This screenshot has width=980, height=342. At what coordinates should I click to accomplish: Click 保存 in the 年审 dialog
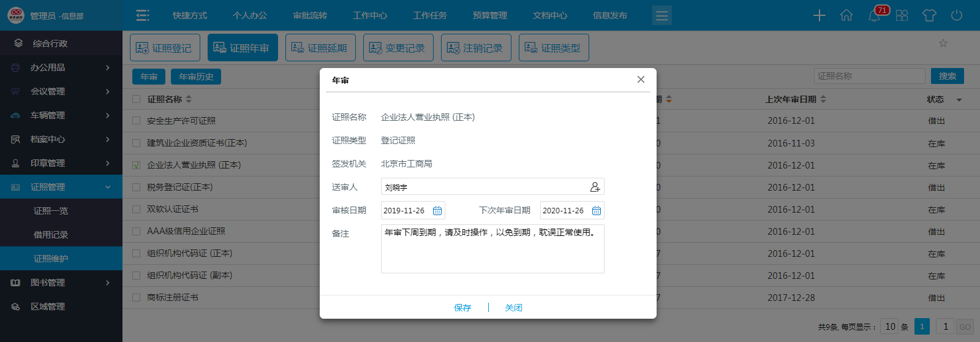462,308
